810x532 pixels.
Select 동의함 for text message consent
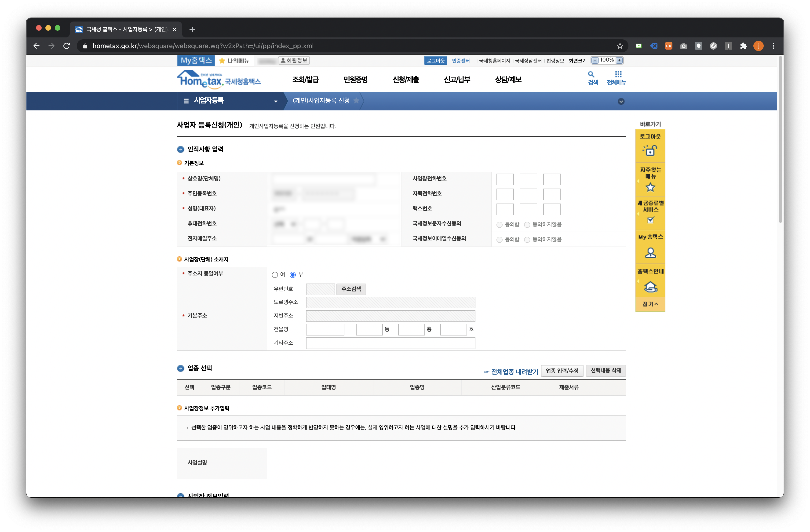click(x=499, y=225)
